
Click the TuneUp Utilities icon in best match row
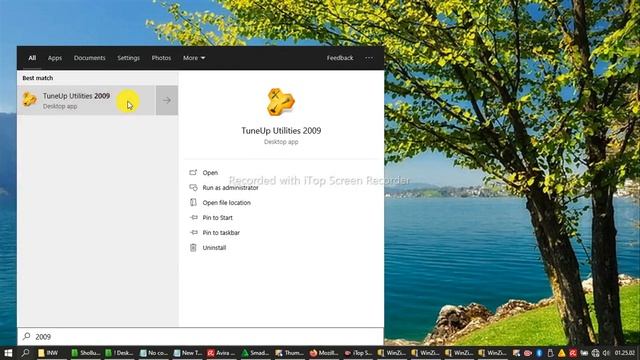tap(29, 100)
